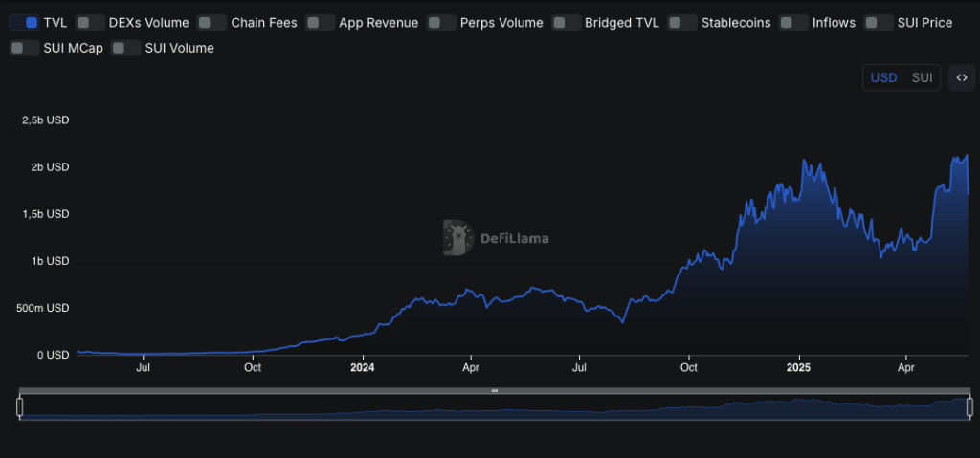Click the chart peak near 2025
This screenshot has height=458, width=980.
804,161
